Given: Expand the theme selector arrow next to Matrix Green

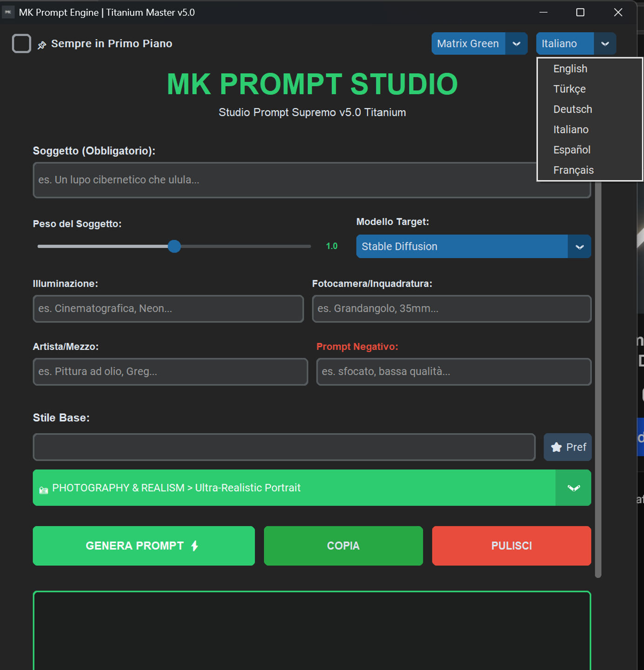Looking at the screenshot, I should click(517, 44).
